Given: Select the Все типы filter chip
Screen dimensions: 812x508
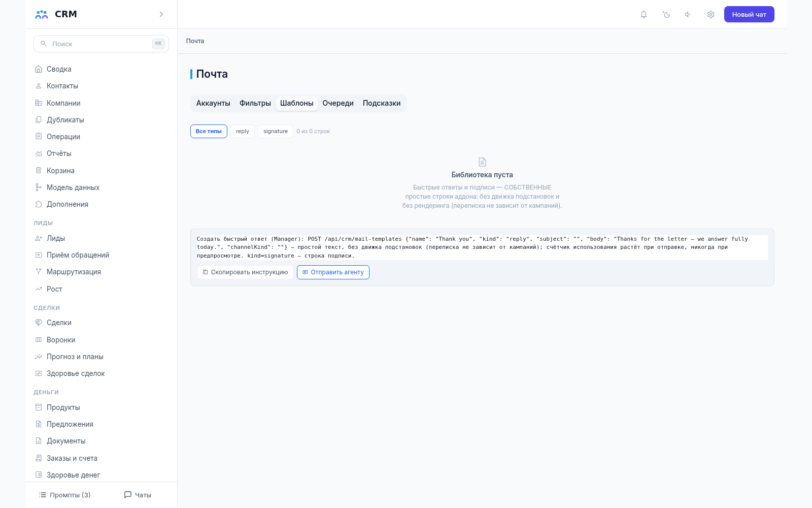Looking at the screenshot, I should coord(209,131).
